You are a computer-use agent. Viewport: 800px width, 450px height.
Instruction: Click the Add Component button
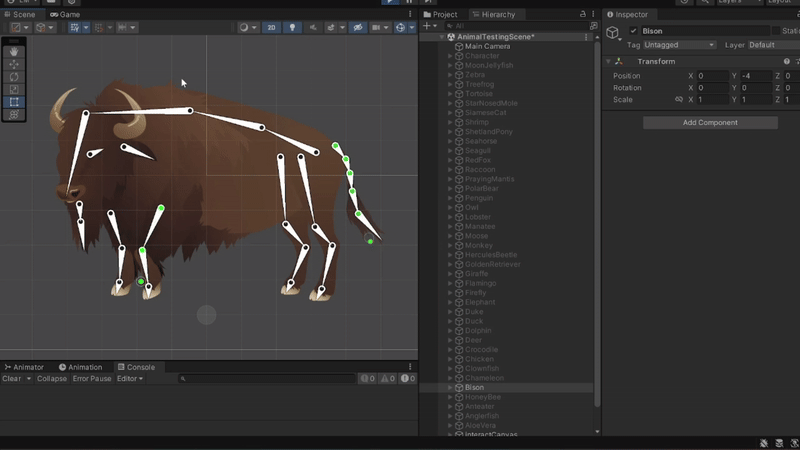710,123
